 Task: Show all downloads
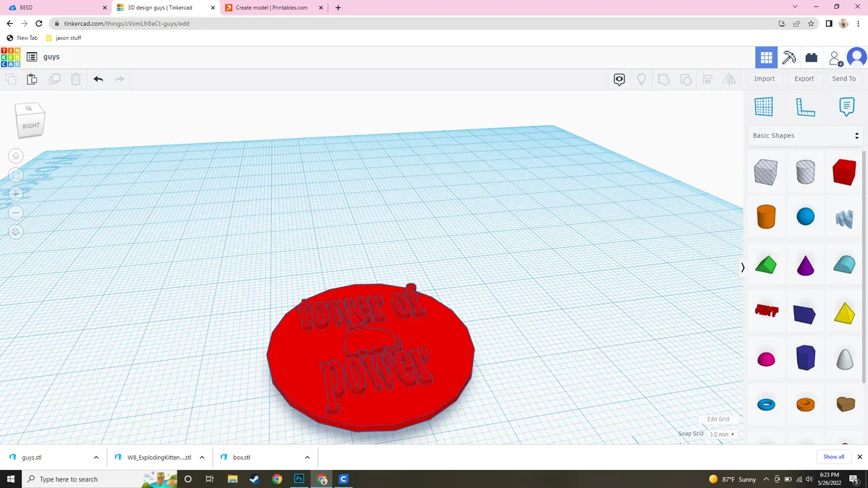tap(834, 457)
